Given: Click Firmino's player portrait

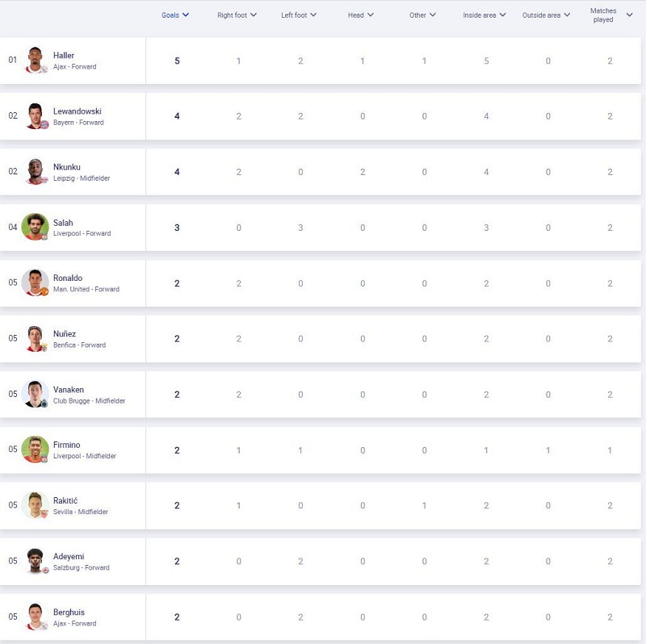Looking at the screenshot, I should point(36,450).
